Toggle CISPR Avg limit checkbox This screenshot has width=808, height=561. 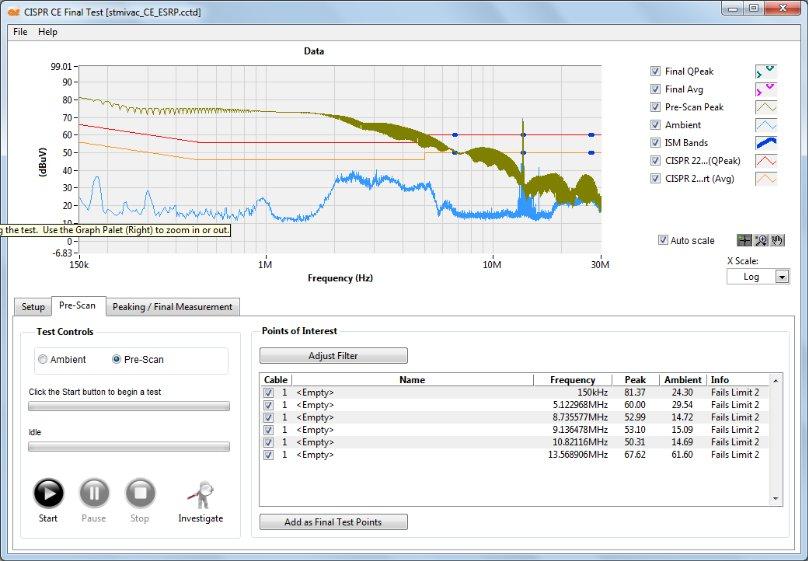(655, 178)
